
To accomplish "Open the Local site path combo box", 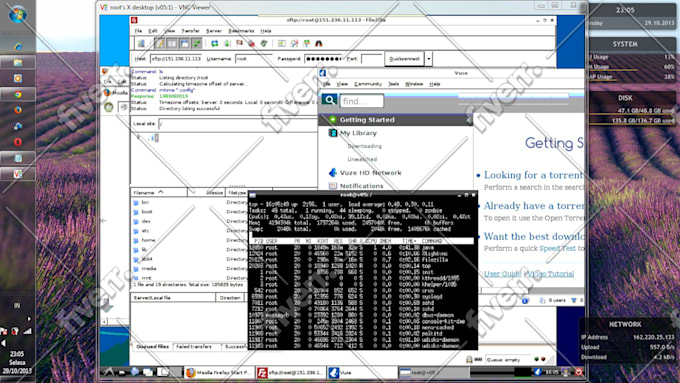I will pos(238,124).
